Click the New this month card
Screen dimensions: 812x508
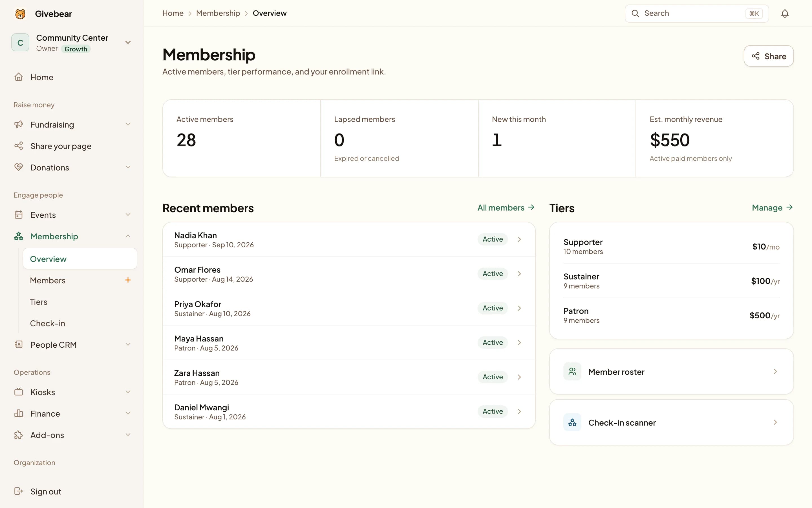click(557, 138)
